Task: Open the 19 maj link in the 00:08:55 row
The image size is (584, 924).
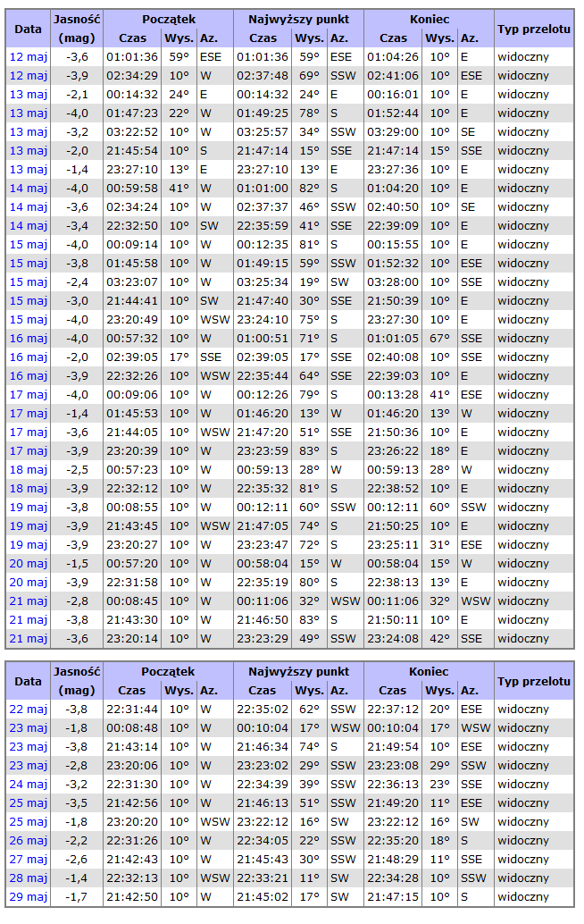Action: click(29, 508)
